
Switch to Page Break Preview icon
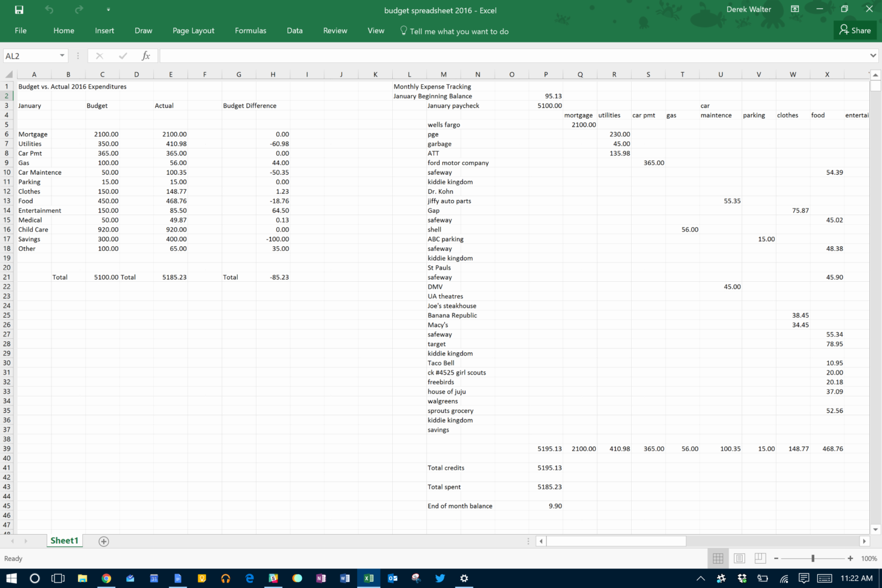(760, 558)
